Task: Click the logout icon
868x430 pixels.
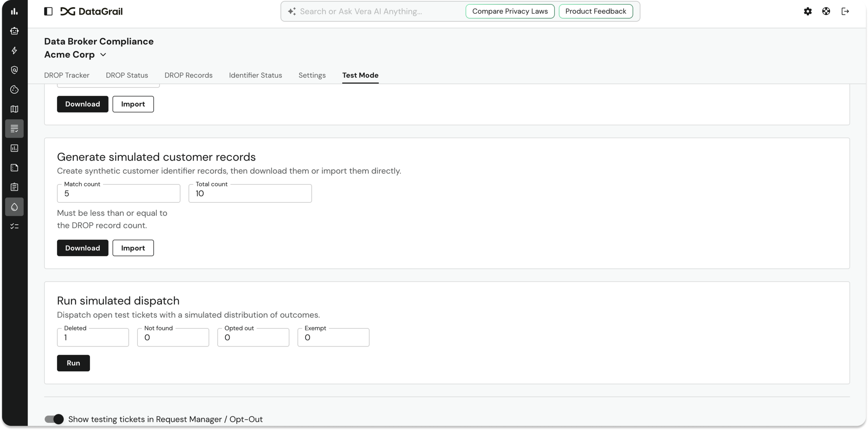Action: [845, 11]
